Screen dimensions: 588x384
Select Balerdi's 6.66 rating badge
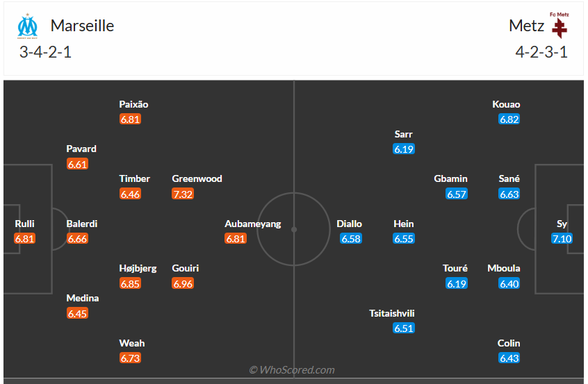coord(77,239)
